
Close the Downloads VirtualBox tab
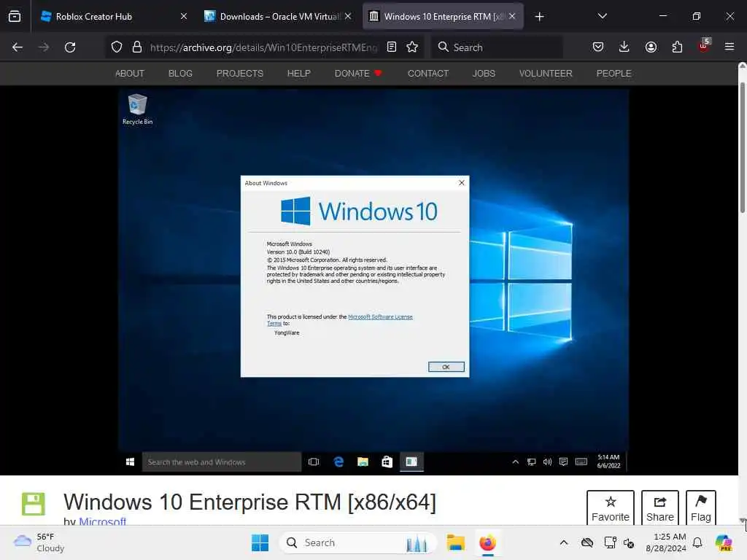(348, 16)
